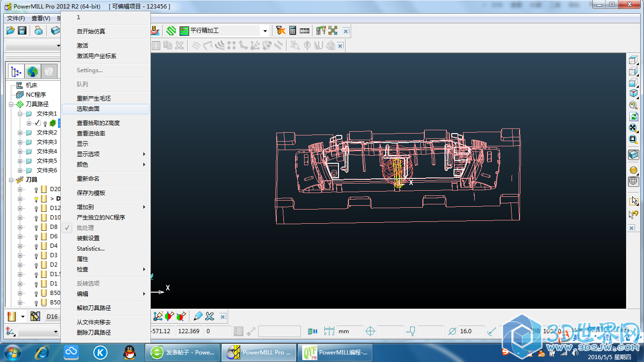Viewport: 644px width, 362px height.
Task: Expand the 文件夹2 tree node
Action: tap(20, 133)
